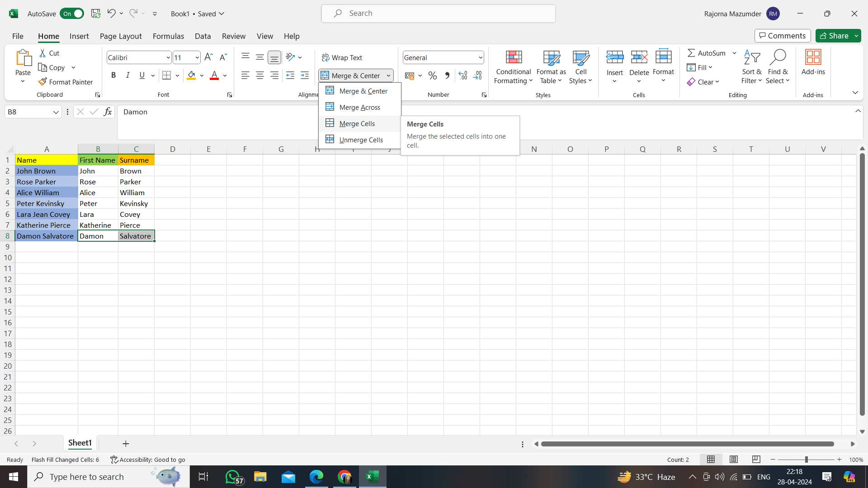
Task: Apply top vertical alignment
Action: click(x=245, y=57)
